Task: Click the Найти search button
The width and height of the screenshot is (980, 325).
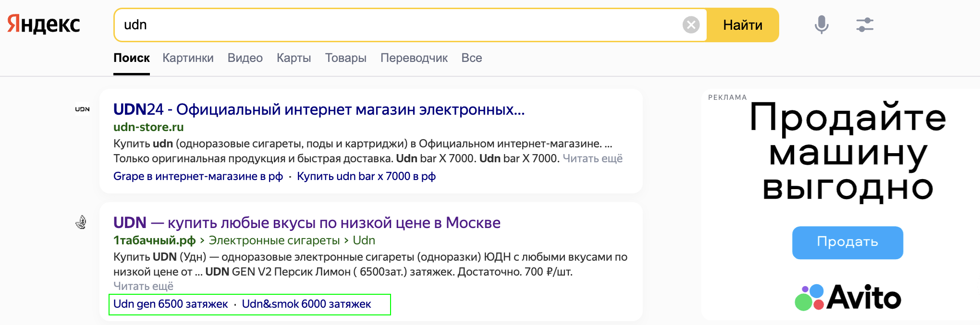Action: point(743,25)
